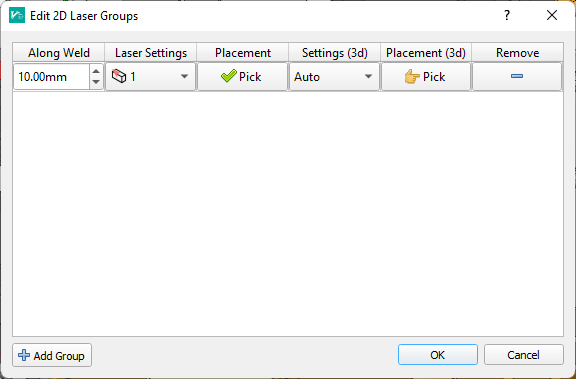Confirm changes with the OK button
Screen dimensions: 576x379
click(438, 355)
